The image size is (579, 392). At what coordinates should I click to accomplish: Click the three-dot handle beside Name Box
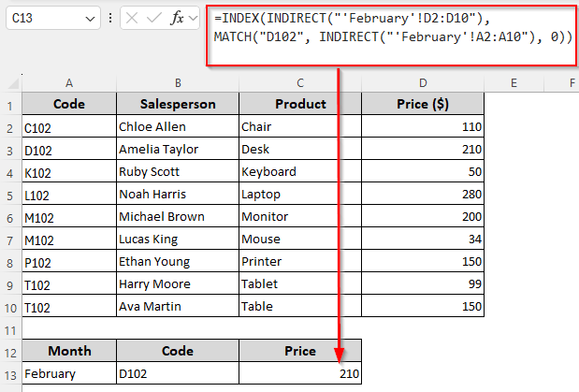coord(111,18)
